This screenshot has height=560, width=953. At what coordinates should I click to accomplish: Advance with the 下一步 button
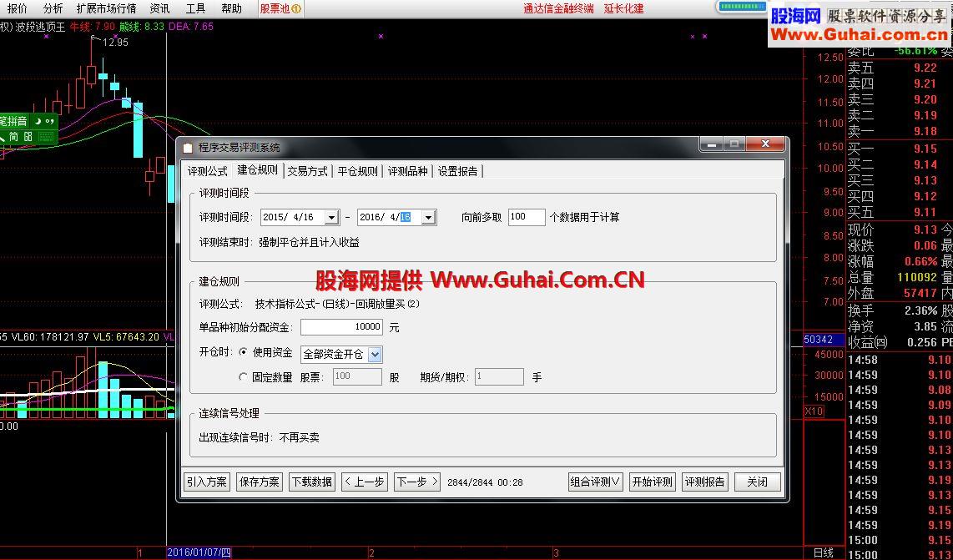[417, 482]
